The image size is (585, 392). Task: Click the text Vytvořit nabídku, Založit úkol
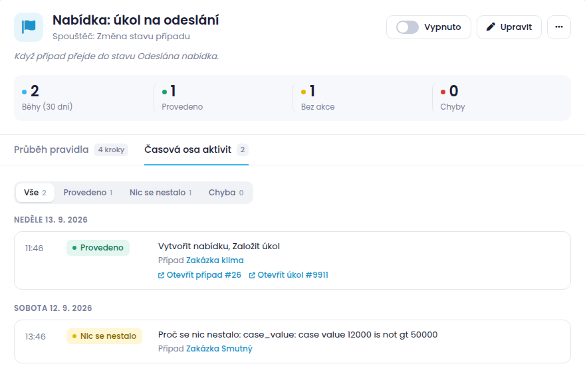point(219,246)
